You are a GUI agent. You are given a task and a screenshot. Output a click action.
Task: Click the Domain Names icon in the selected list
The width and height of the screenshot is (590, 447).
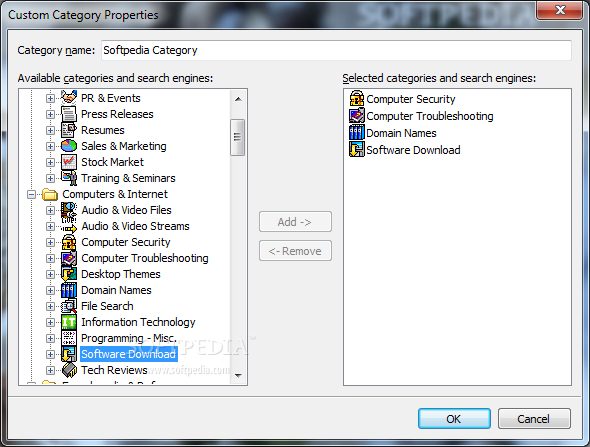tap(357, 132)
